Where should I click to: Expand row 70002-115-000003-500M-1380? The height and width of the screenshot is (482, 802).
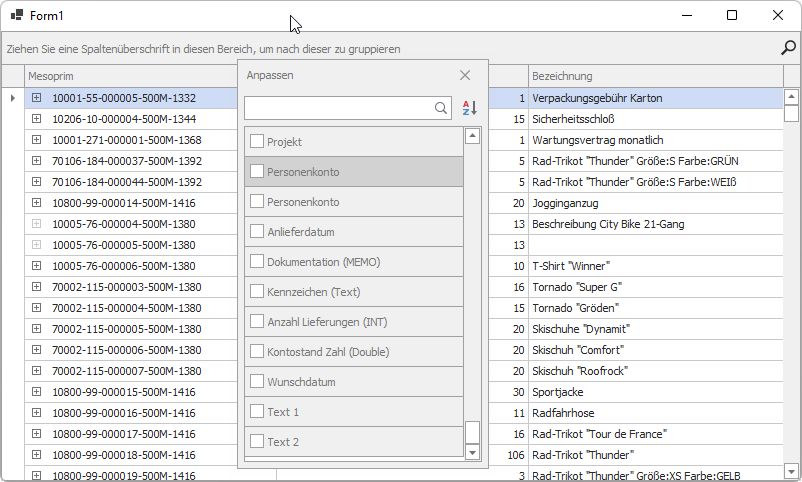(36, 286)
